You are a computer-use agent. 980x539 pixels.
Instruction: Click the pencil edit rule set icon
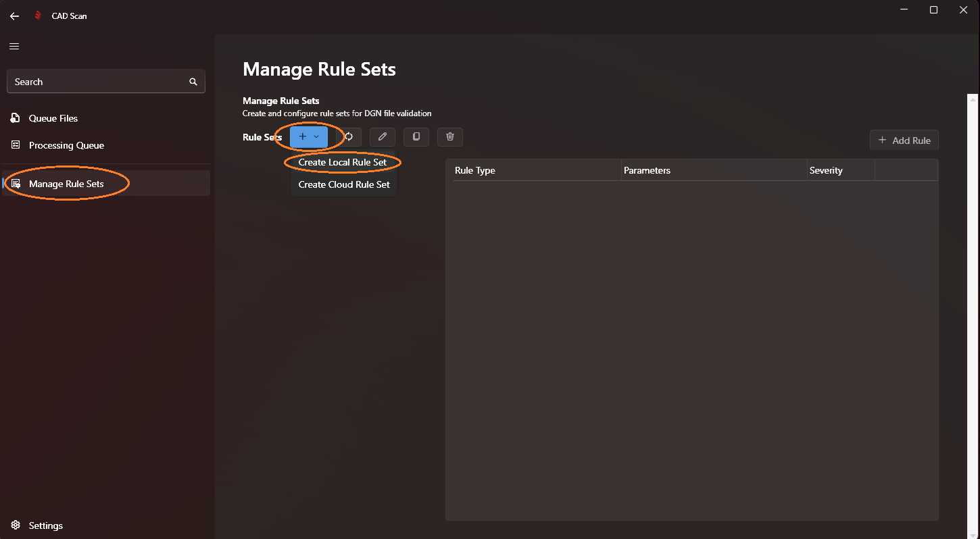[383, 136]
